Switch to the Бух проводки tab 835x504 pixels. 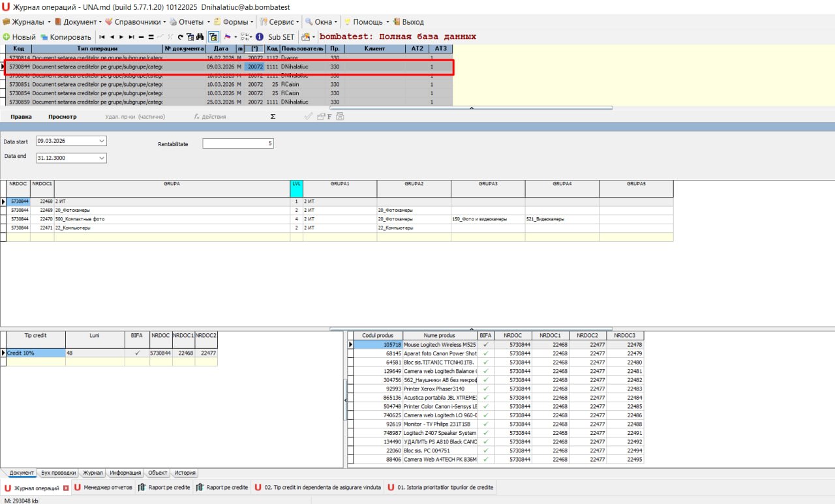click(x=58, y=473)
